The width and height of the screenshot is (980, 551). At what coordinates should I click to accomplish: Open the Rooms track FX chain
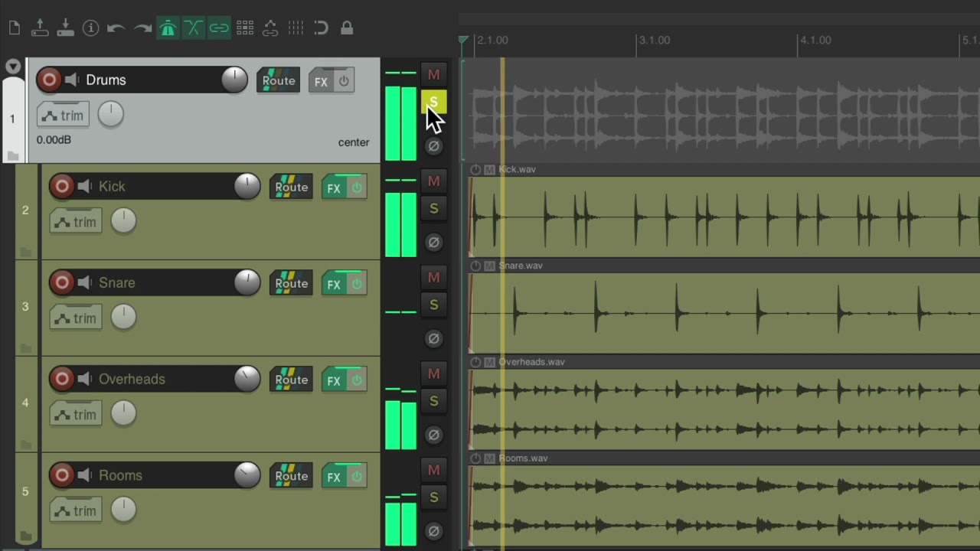[334, 477]
